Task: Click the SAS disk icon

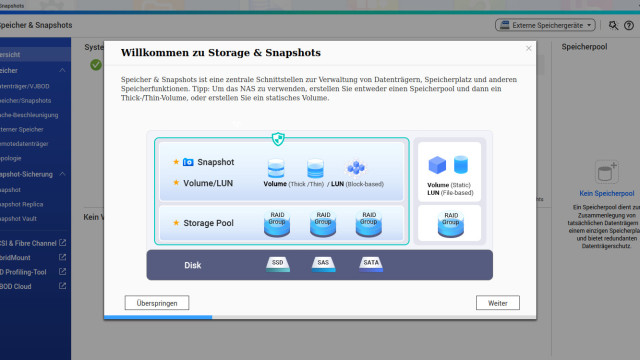Action: (x=323, y=264)
